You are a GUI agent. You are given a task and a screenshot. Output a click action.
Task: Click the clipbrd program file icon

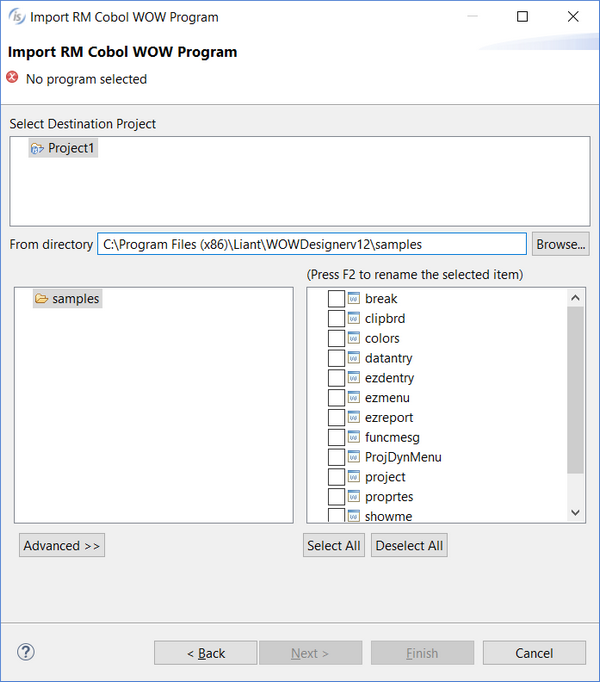click(354, 318)
